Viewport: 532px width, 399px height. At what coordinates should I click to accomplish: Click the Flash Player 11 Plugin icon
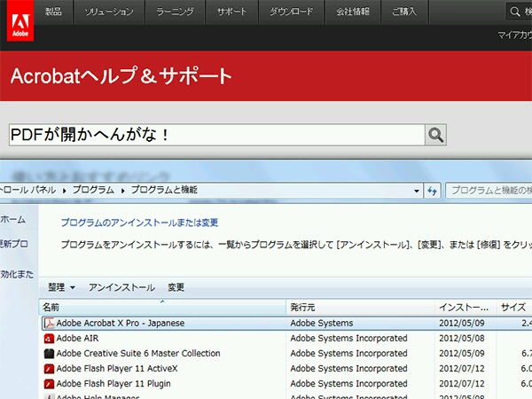pyautogui.click(x=49, y=384)
